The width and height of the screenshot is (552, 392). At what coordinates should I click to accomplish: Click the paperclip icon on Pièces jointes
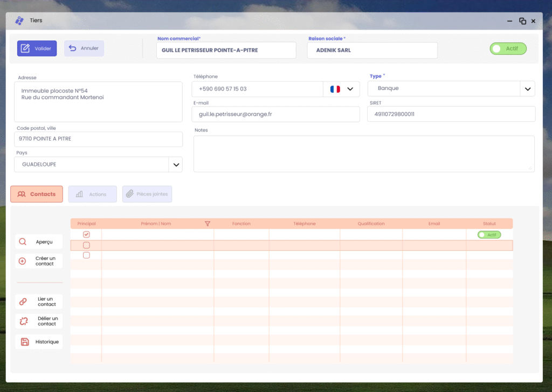point(129,194)
